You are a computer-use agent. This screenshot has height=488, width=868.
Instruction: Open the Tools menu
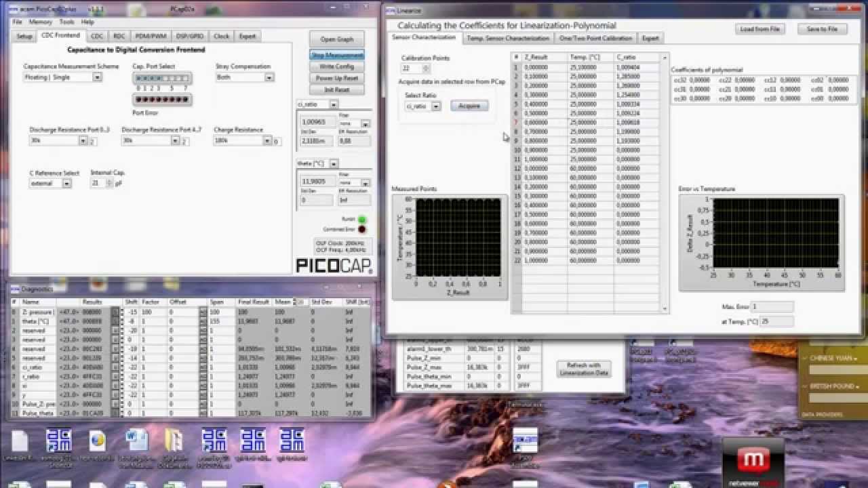(67, 22)
